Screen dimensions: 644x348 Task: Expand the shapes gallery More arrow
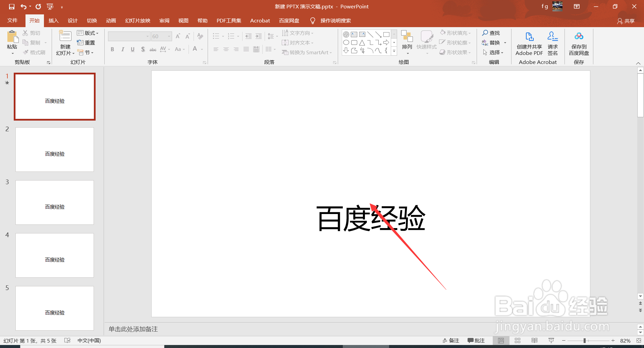tap(394, 51)
